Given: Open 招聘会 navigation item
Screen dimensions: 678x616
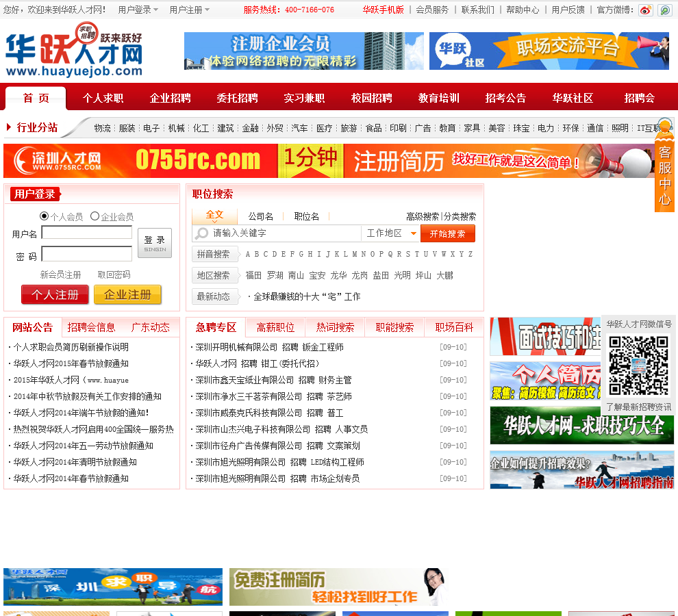Looking at the screenshot, I should point(640,98).
